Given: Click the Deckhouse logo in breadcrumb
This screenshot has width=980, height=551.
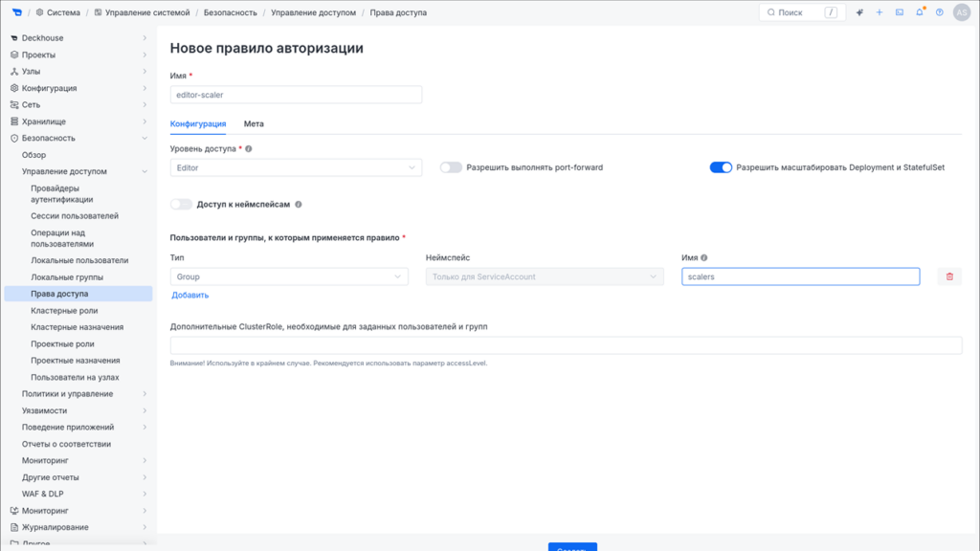Looking at the screenshot, I should click(x=17, y=12).
